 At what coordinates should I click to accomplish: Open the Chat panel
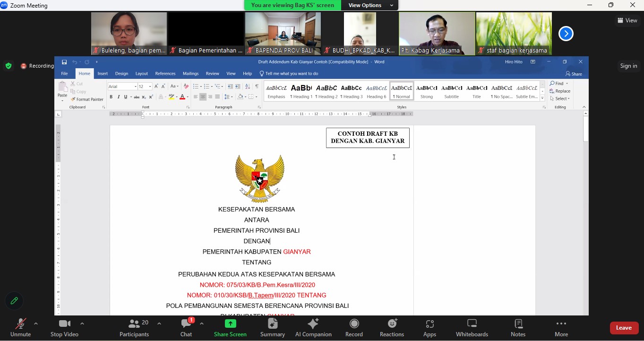tap(186, 328)
